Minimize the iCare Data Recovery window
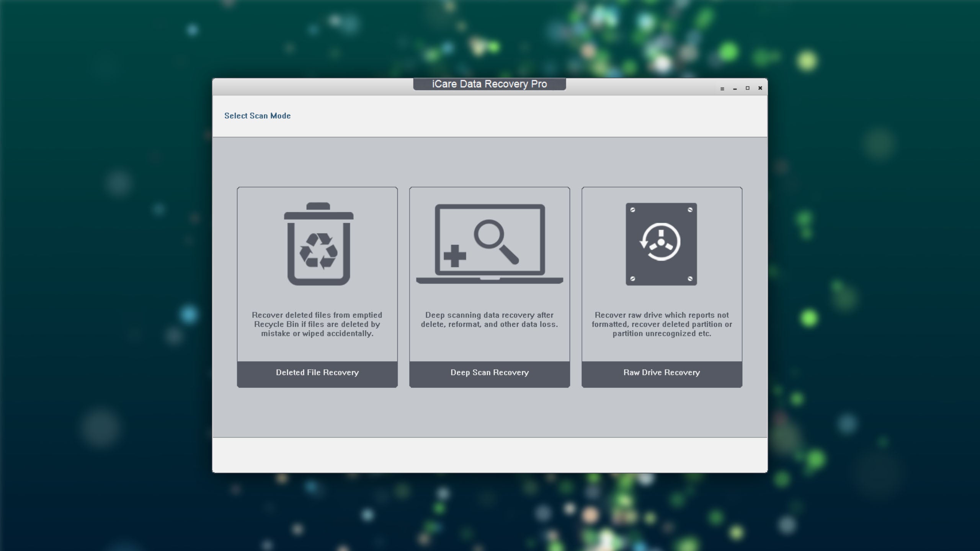This screenshot has width=980, height=551. tap(735, 89)
